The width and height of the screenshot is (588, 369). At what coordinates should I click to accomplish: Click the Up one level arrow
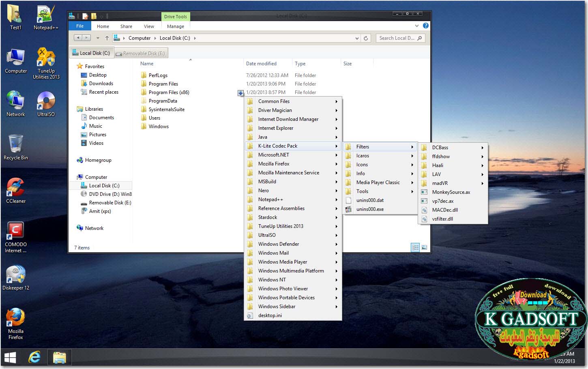pyautogui.click(x=107, y=38)
